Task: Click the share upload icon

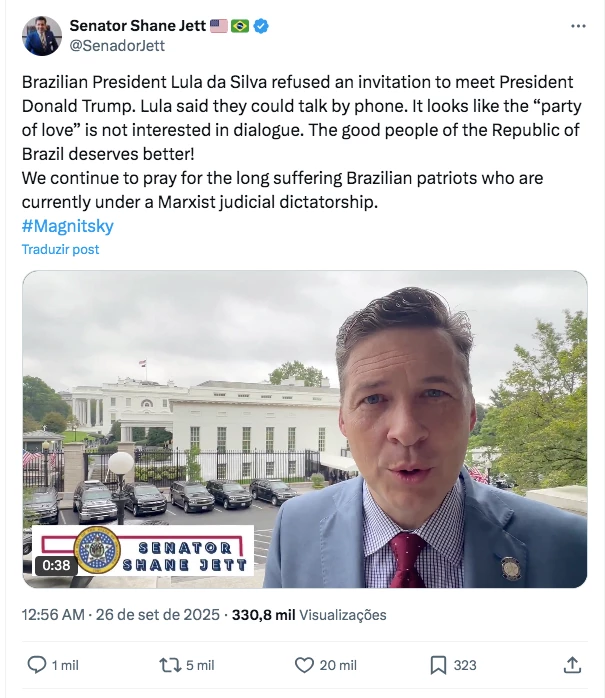Action: coord(573,665)
